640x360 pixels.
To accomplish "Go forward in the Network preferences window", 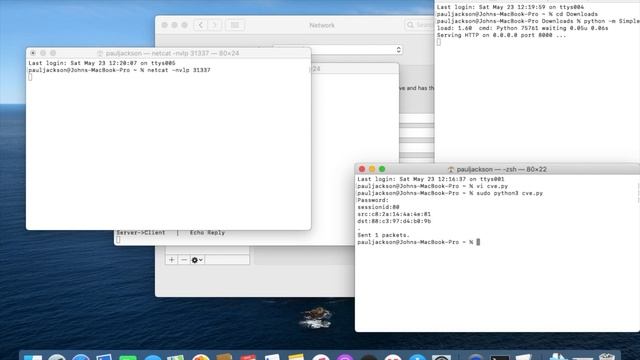I will click(214, 25).
